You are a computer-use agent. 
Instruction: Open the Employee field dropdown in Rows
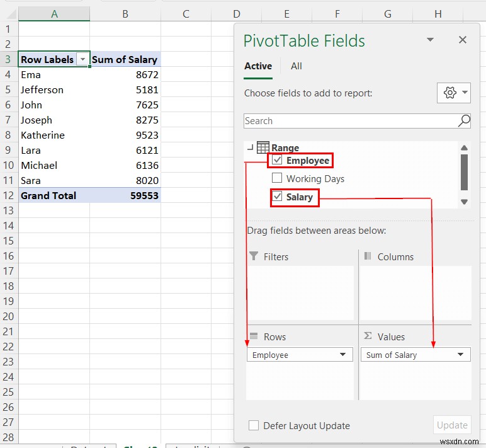click(x=343, y=355)
